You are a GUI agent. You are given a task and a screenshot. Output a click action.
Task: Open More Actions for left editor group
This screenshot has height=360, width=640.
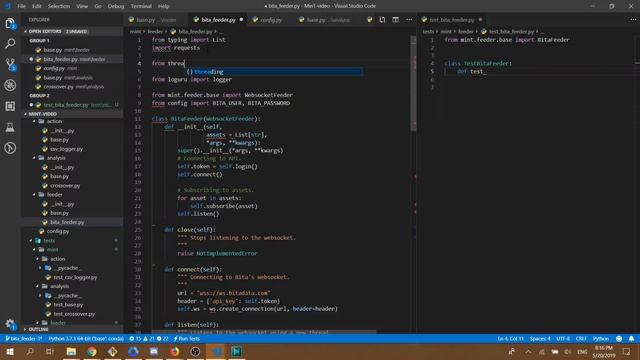409,20
